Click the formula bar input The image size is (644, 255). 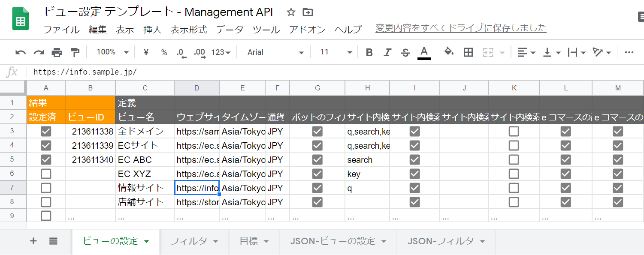[x=335, y=72]
